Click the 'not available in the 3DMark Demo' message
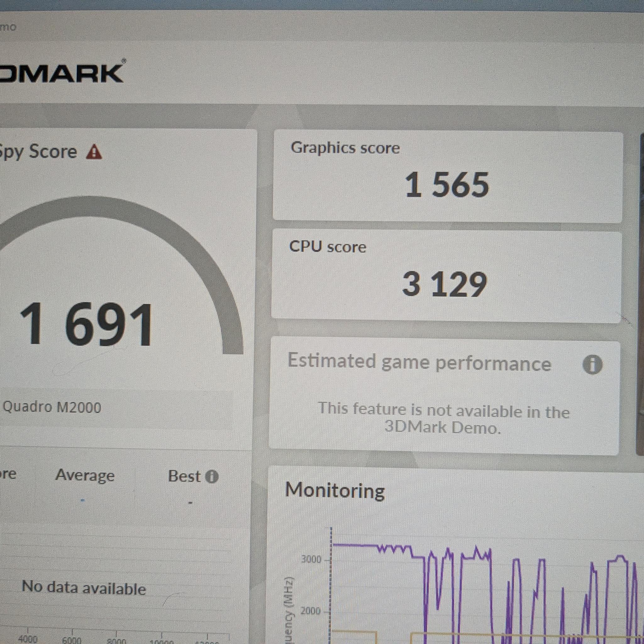644x644 pixels. [x=443, y=419]
